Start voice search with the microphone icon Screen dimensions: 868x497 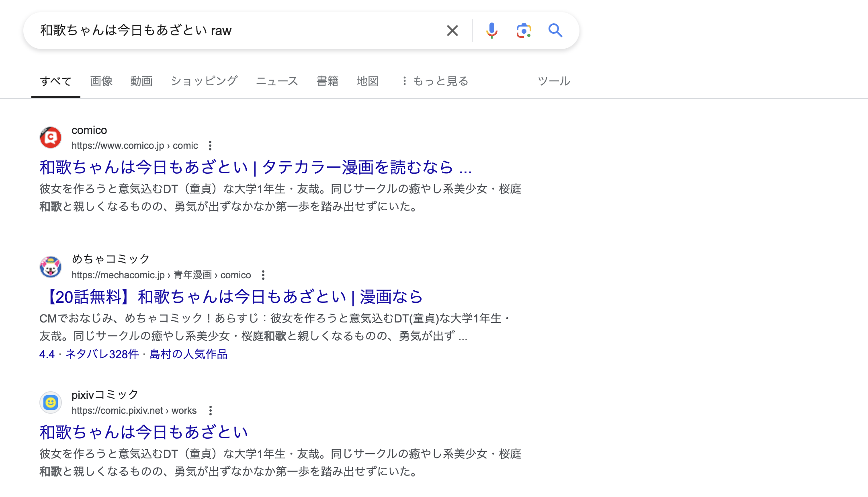tap(491, 31)
